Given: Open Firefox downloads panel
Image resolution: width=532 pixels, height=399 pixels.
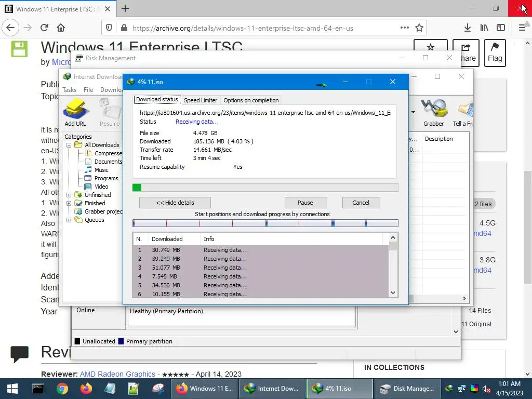Looking at the screenshot, I should [x=467, y=28].
